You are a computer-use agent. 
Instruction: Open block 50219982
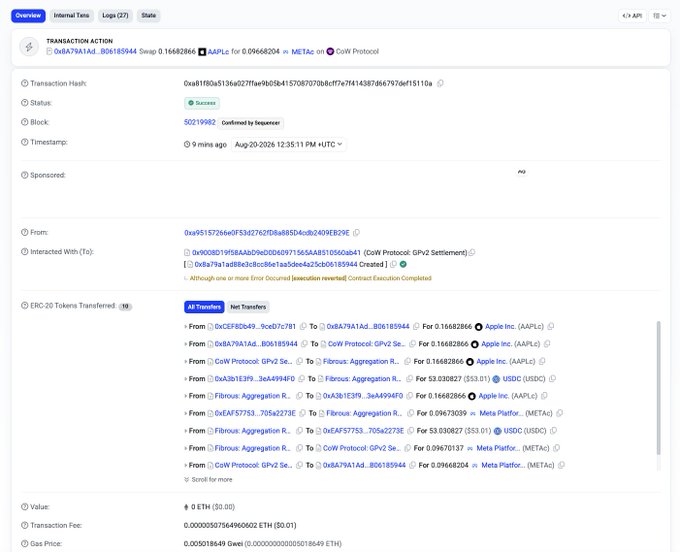[199, 122]
